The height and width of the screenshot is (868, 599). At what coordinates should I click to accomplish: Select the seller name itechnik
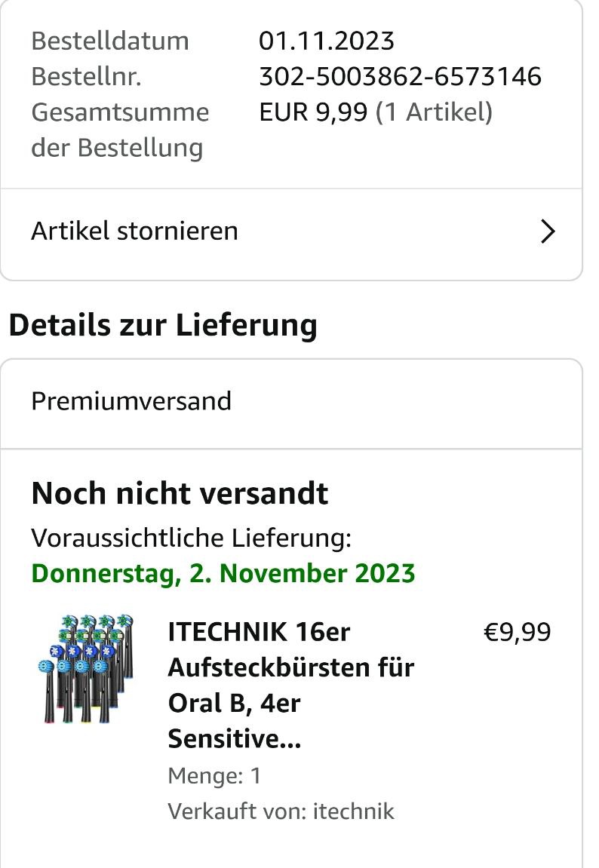coord(353,811)
